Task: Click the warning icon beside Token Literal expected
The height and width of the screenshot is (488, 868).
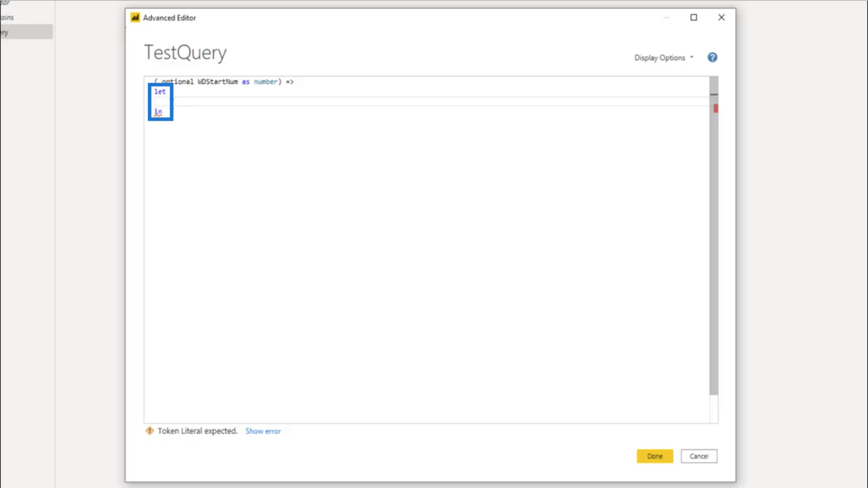Action: [150, 431]
